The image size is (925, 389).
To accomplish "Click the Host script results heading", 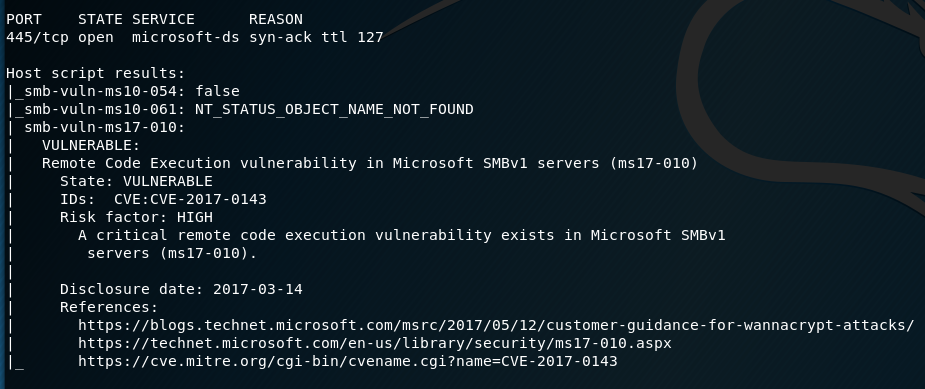I will pyautogui.click(x=96, y=73).
